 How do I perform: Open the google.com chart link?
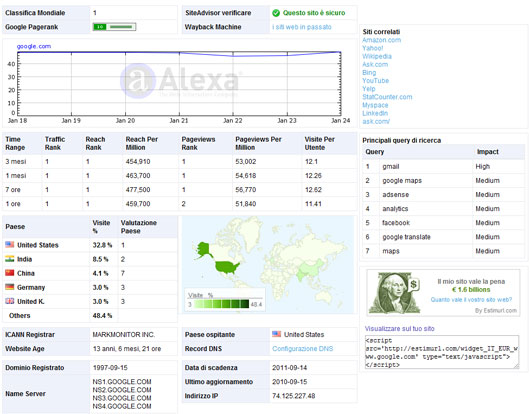coord(34,46)
